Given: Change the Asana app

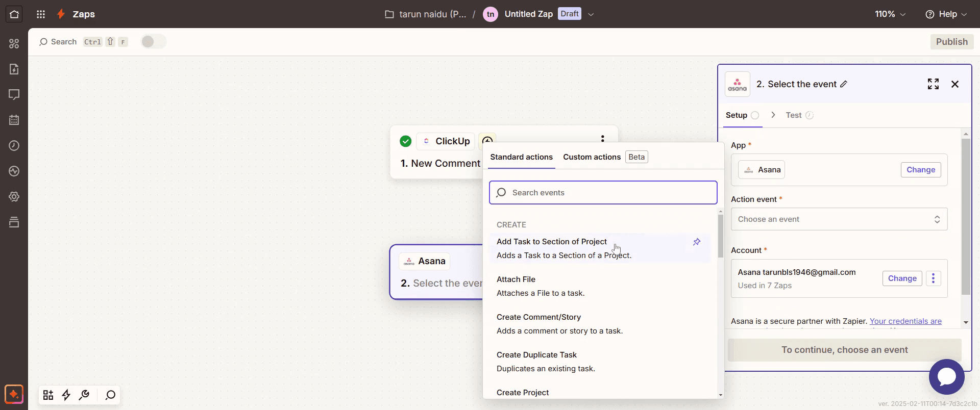Looking at the screenshot, I should pyautogui.click(x=921, y=170).
